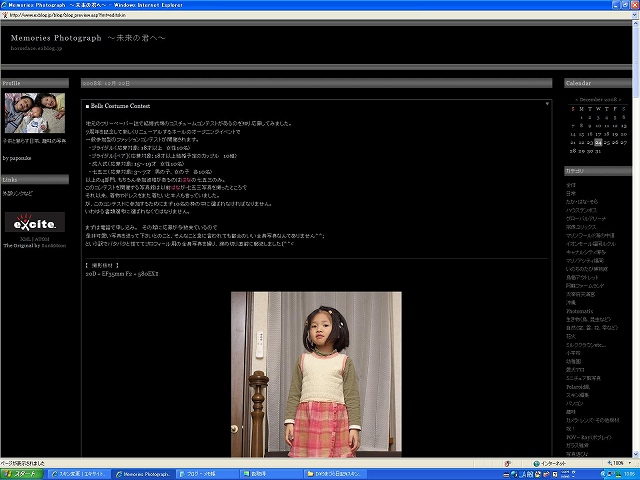Select December 24 in the calendar
Image resolution: width=640 pixels, height=480 pixels.
[598, 142]
